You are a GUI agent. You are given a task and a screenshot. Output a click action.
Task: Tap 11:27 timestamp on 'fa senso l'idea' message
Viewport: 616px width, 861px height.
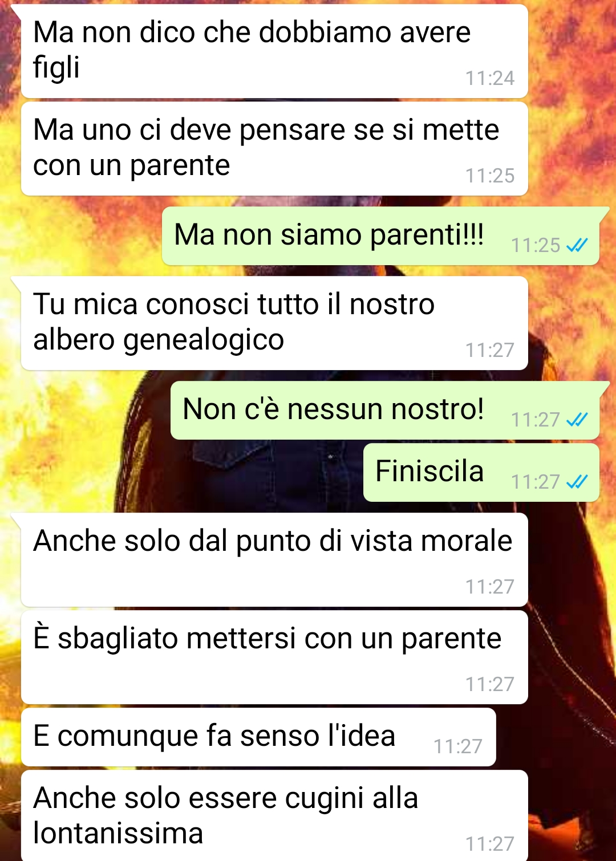[x=458, y=746]
